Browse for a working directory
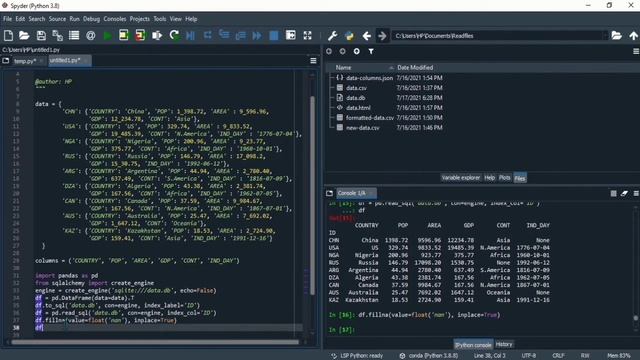The width and height of the screenshot is (640, 360). tap(616, 36)
